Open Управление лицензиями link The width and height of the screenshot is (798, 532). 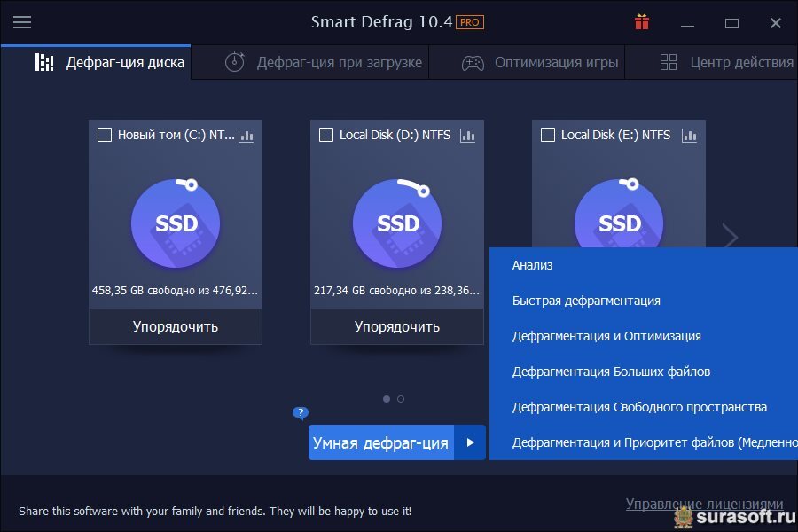704,504
